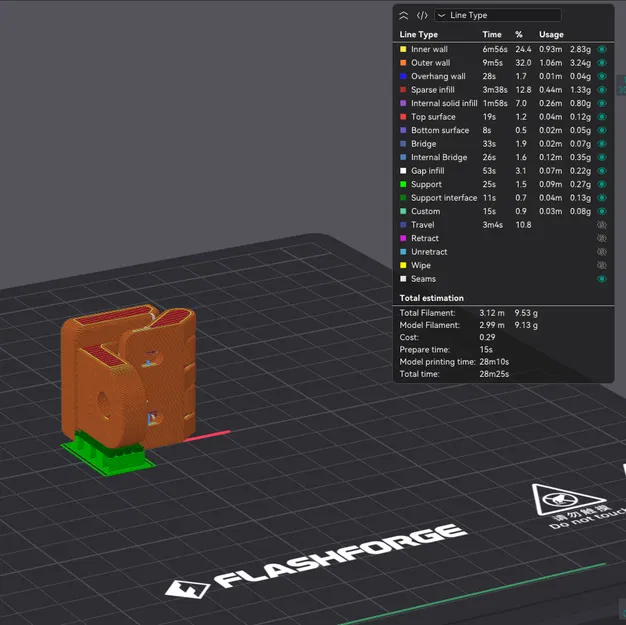
Task: Toggle Support interface visibility eye
Action: tap(602, 198)
